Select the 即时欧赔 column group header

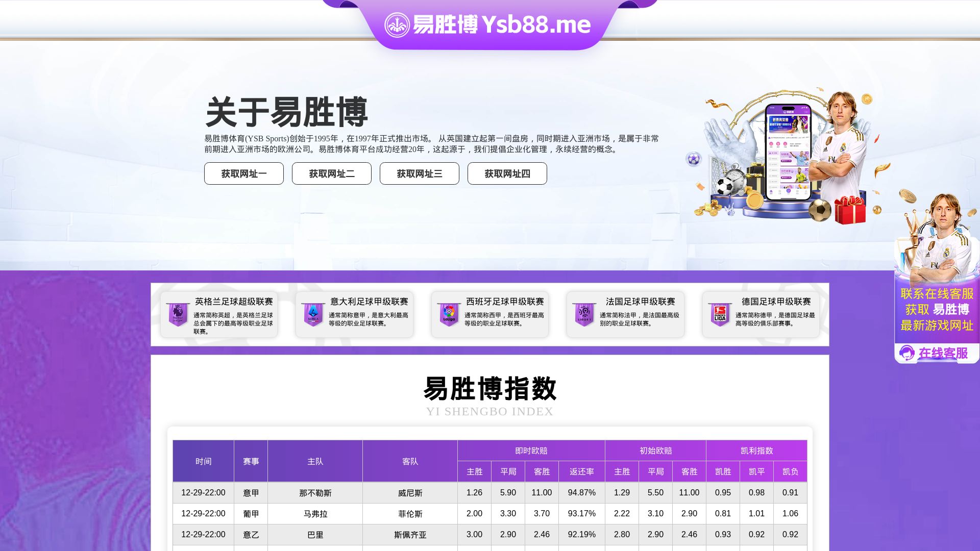click(x=531, y=451)
